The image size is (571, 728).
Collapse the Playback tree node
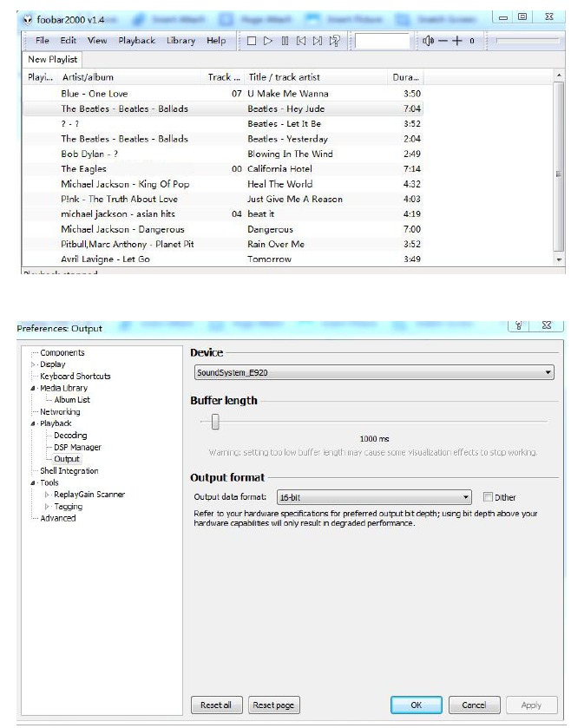pyautogui.click(x=33, y=423)
